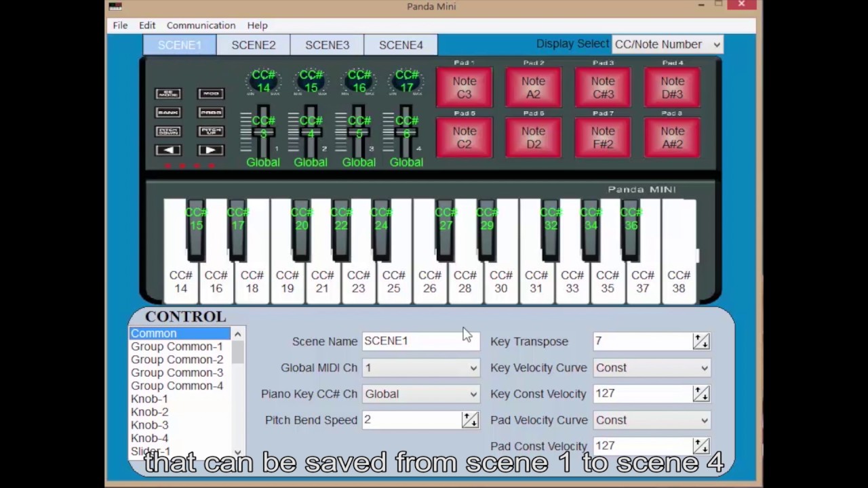Click the PROG button on the device
This screenshot has height=488, width=868.
[x=211, y=113]
